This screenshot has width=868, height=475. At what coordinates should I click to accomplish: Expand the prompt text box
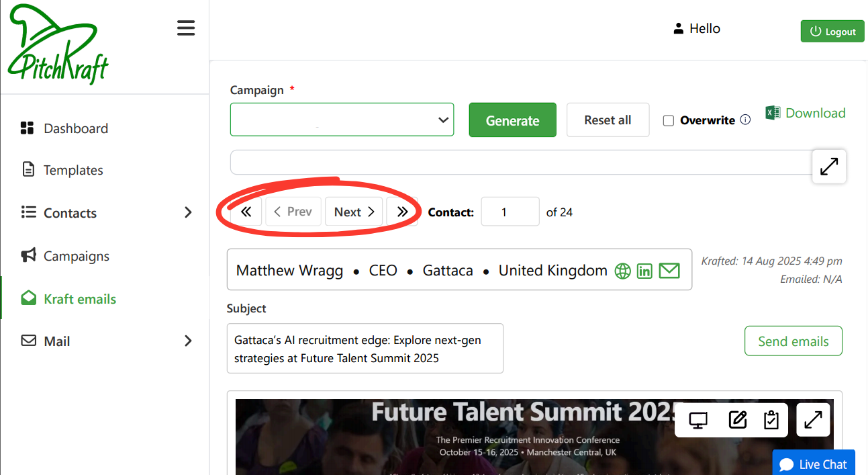coord(829,166)
